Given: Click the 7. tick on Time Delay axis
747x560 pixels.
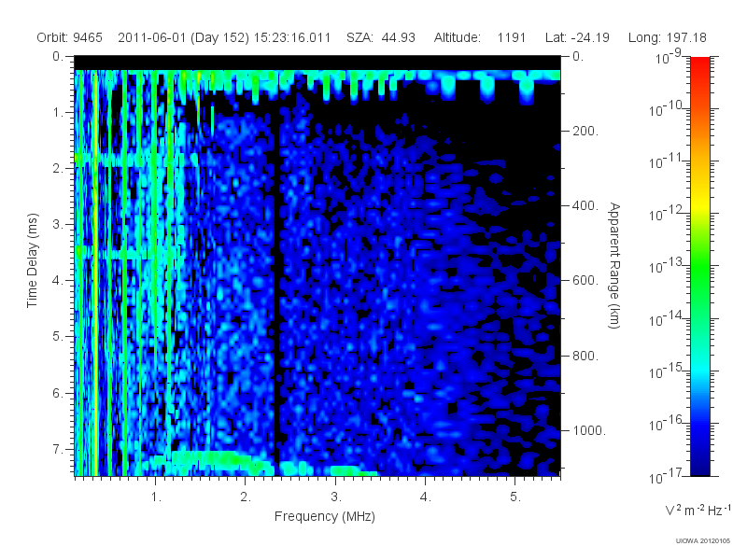Looking at the screenshot, I should pos(58,449).
